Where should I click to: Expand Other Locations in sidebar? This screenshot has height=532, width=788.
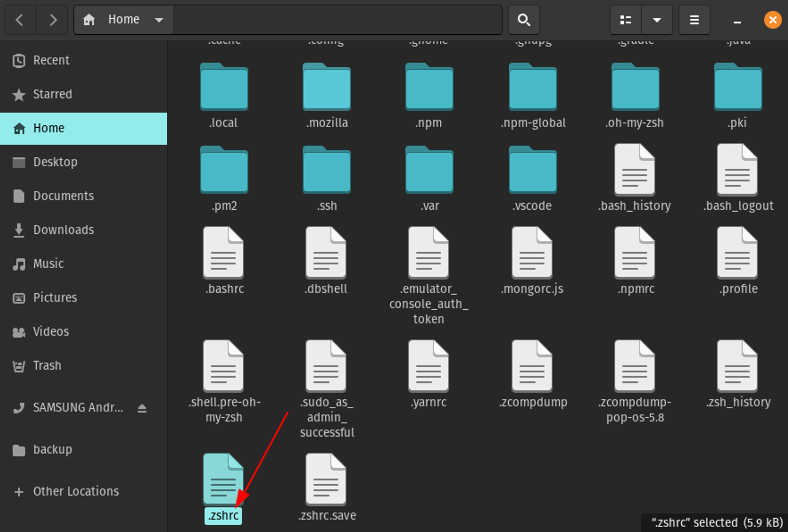point(76,491)
